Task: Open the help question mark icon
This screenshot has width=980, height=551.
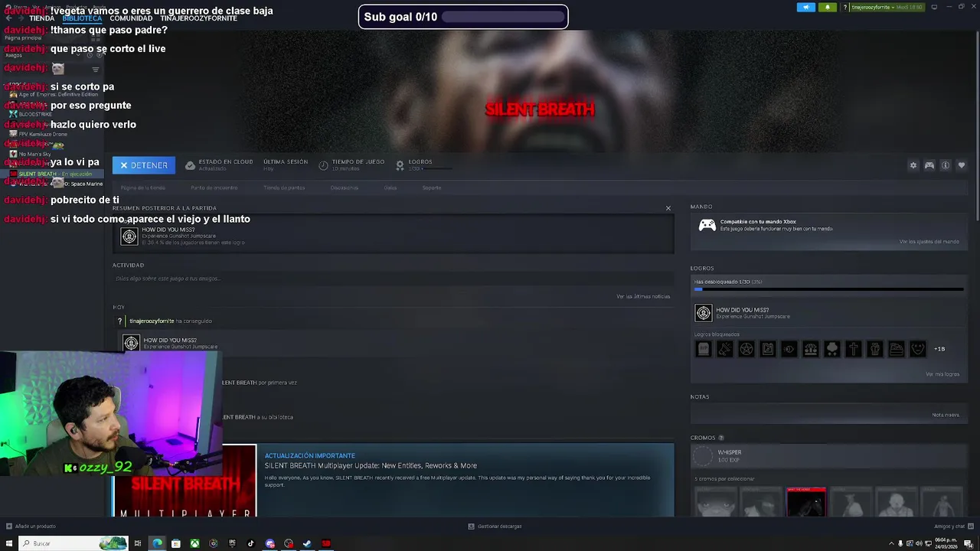Action: click(844, 7)
